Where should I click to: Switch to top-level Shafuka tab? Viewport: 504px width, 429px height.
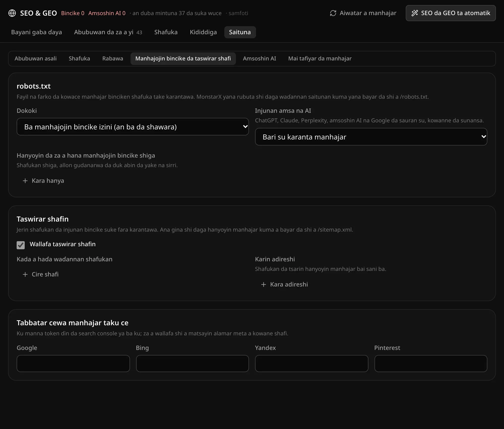click(x=166, y=32)
